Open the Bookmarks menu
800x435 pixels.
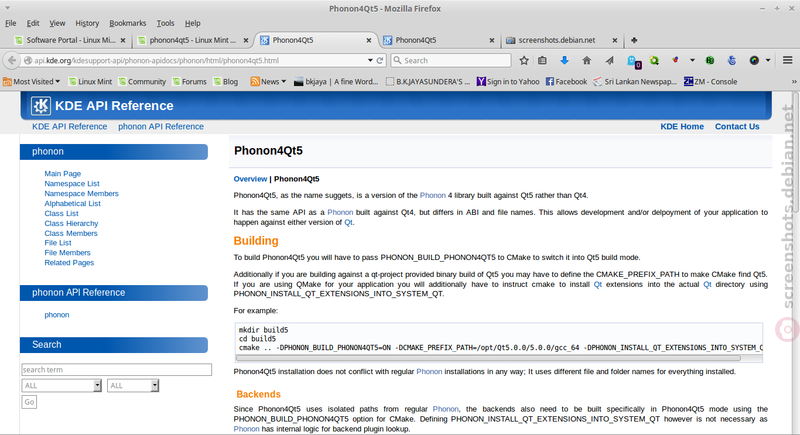click(128, 23)
